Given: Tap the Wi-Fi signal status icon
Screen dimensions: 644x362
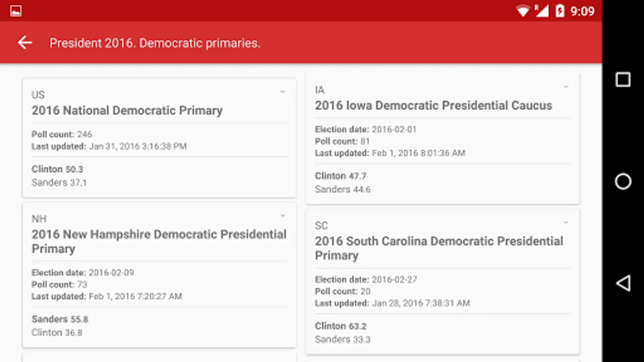Looking at the screenshot, I should click(x=523, y=11).
